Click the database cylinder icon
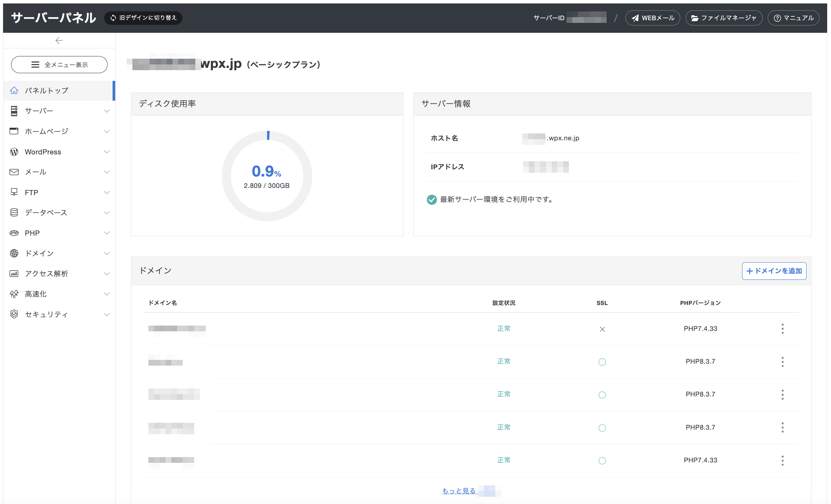Image resolution: width=831 pixels, height=504 pixels. (x=14, y=212)
